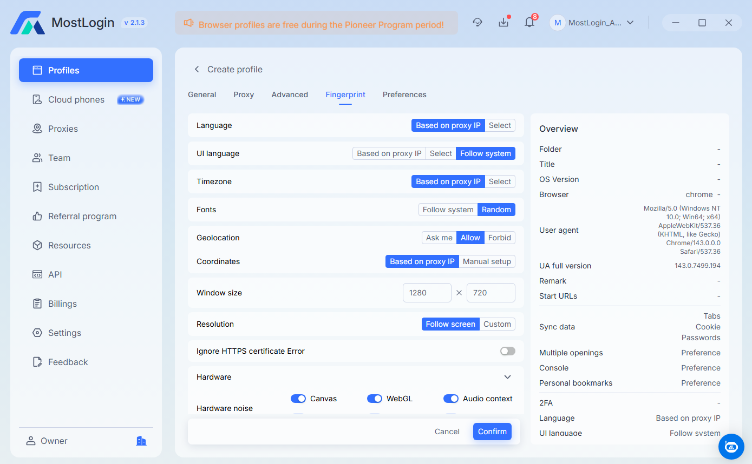Turn off the WebGL noise toggle
Image resolution: width=752 pixels, height=464 pixels.
click(x=375, y=398)
